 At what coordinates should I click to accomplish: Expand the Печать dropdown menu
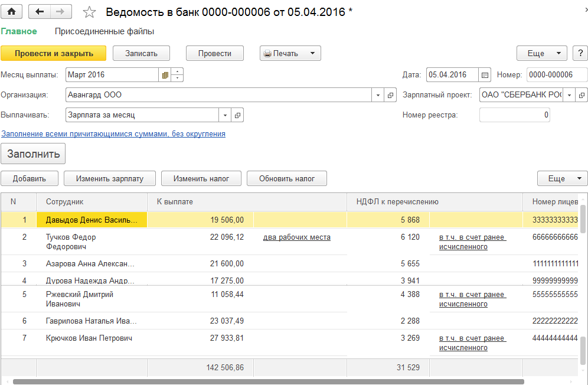point(312,53)
